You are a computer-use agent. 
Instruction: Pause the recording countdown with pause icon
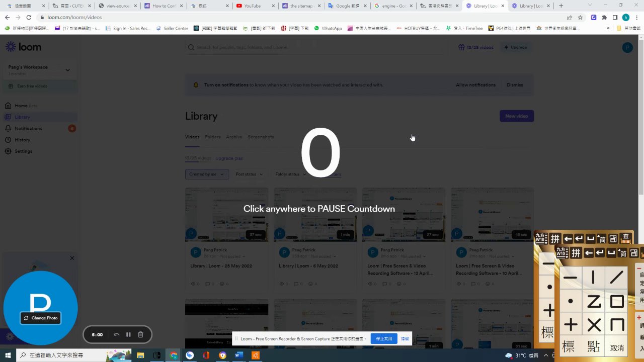(x=128, y=334)
